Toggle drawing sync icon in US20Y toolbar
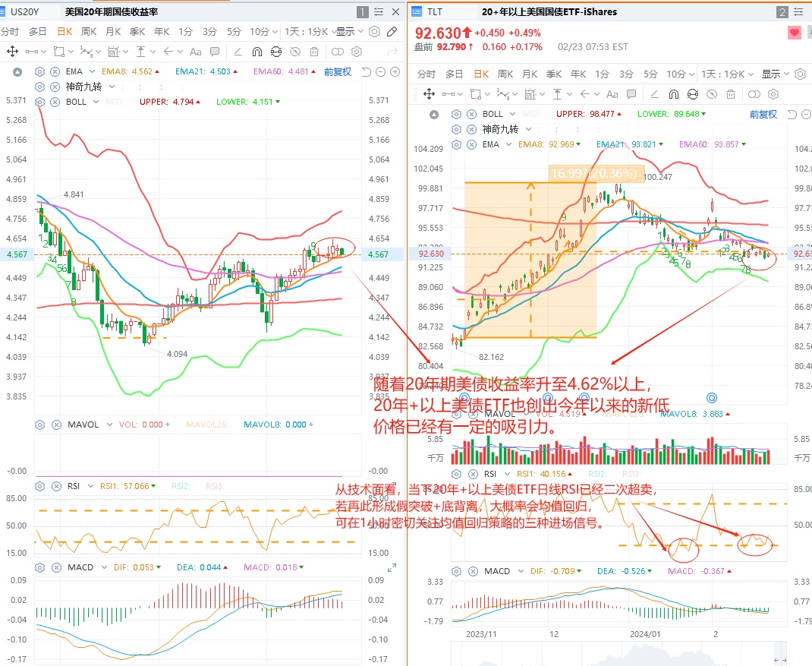 coord(276,52)
